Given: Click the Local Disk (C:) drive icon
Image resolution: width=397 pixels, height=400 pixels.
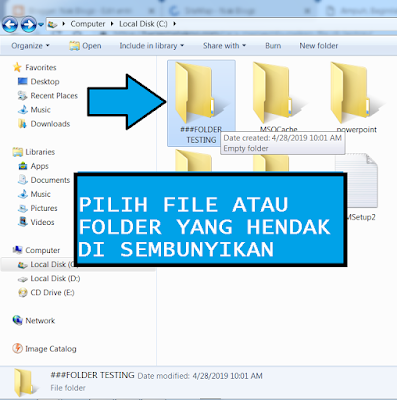Looking at the screenshot, I should (x=23, y=265).
